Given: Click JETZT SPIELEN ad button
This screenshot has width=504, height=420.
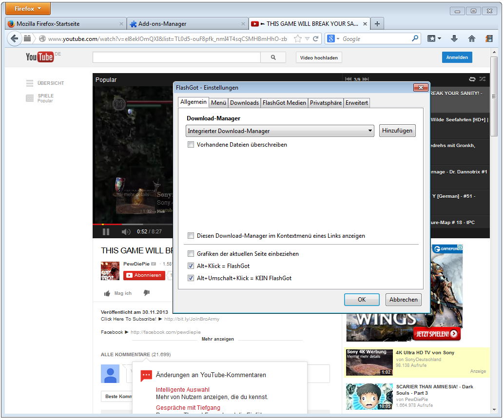Looking at the screenshot, I should pos(437,334).
